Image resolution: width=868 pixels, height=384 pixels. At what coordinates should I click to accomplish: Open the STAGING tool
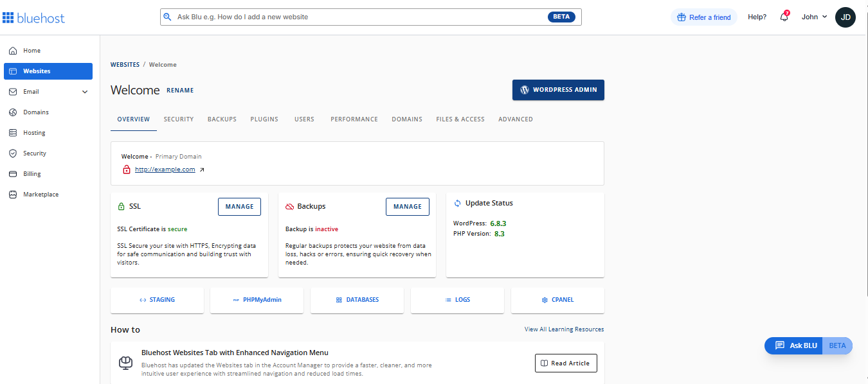(x=156, y=299)
